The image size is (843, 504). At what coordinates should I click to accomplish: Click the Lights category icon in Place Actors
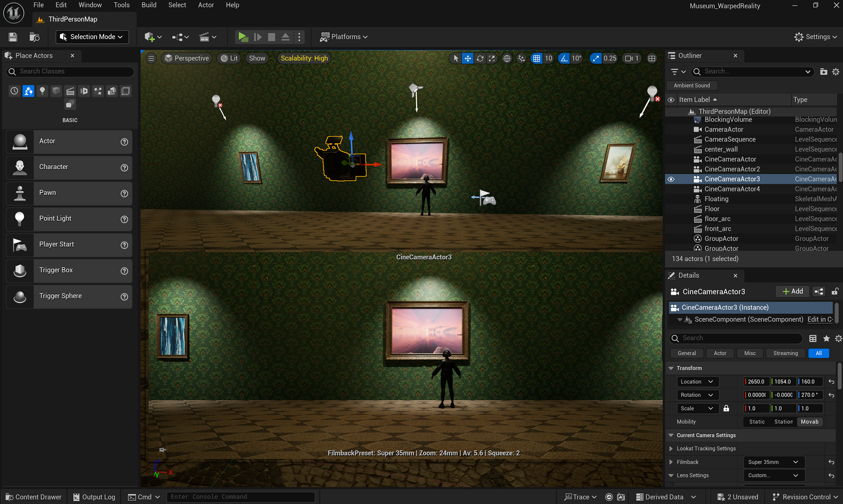(x=42, y=91)
